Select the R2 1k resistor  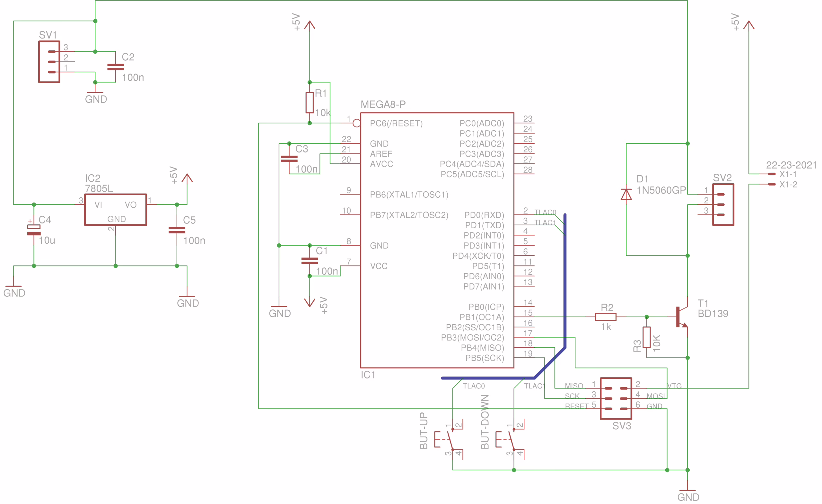pyautogui.click(x=606, y=317)
